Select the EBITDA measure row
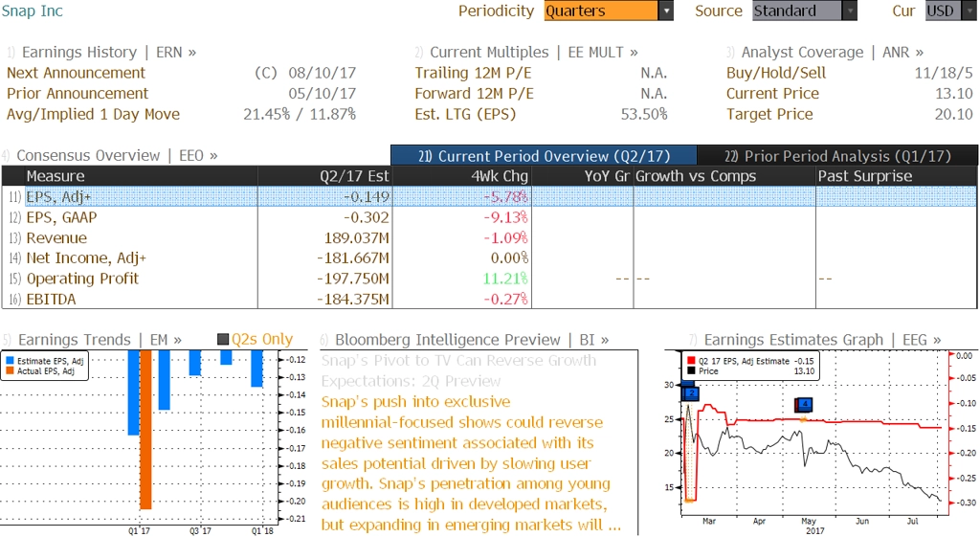Screen dimensions: 980x537 point(489,299)
